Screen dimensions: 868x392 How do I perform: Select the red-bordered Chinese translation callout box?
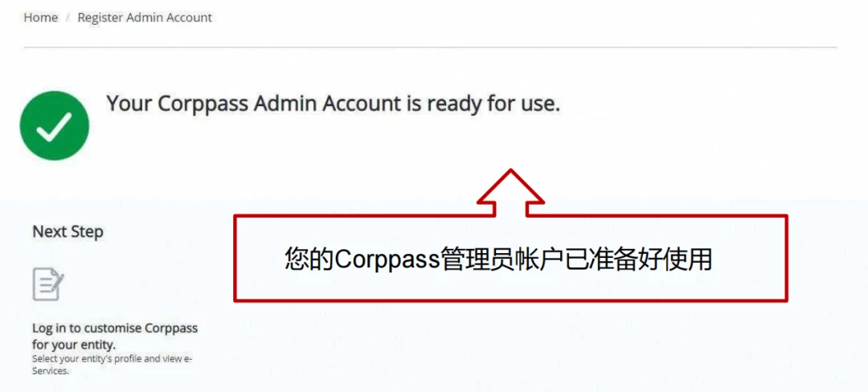click(510, 258)
